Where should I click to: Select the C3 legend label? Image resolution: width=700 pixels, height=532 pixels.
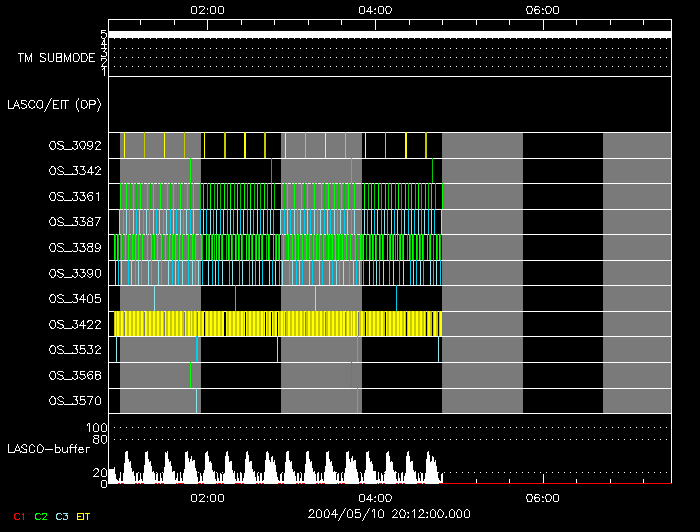click(62, 516)
